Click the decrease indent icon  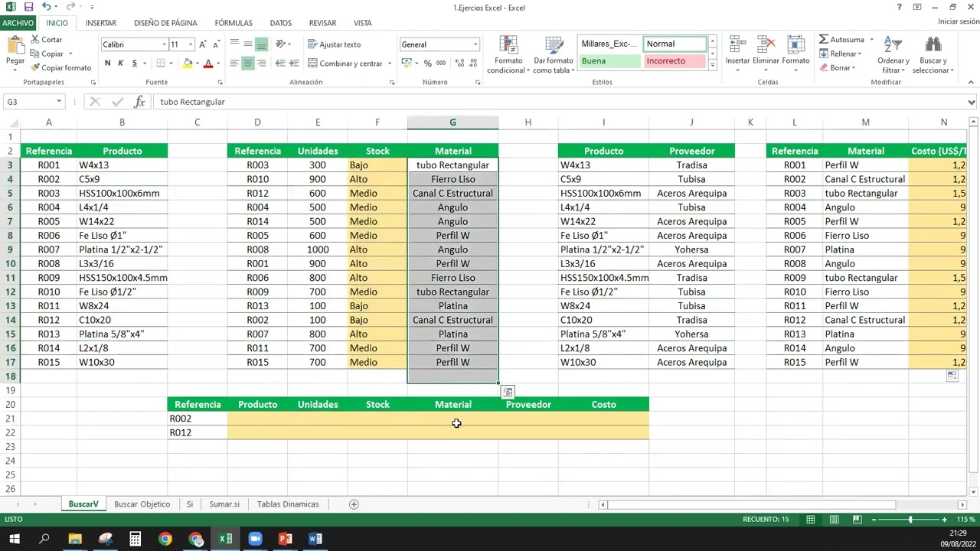pos(280,64)
